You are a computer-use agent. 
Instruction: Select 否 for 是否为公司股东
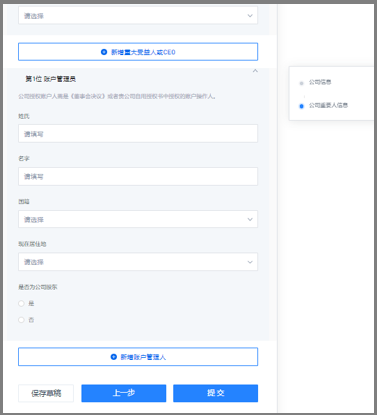tap(21, 320)
